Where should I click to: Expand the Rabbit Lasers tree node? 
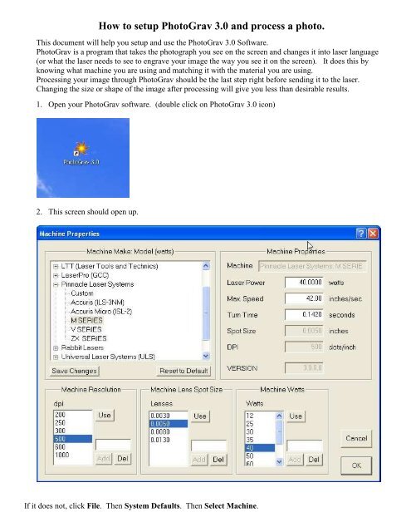pyautogui.click(x=56, y=348)
